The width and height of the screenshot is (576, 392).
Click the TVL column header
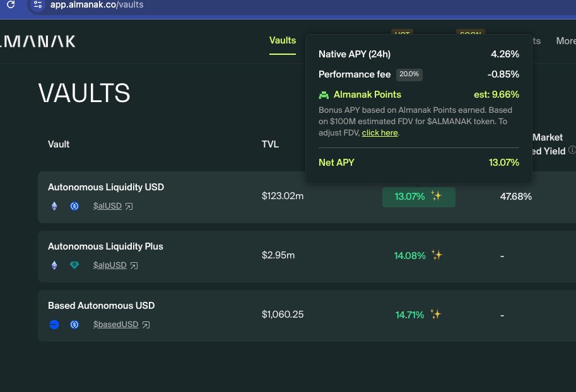(x=271, y=144)
